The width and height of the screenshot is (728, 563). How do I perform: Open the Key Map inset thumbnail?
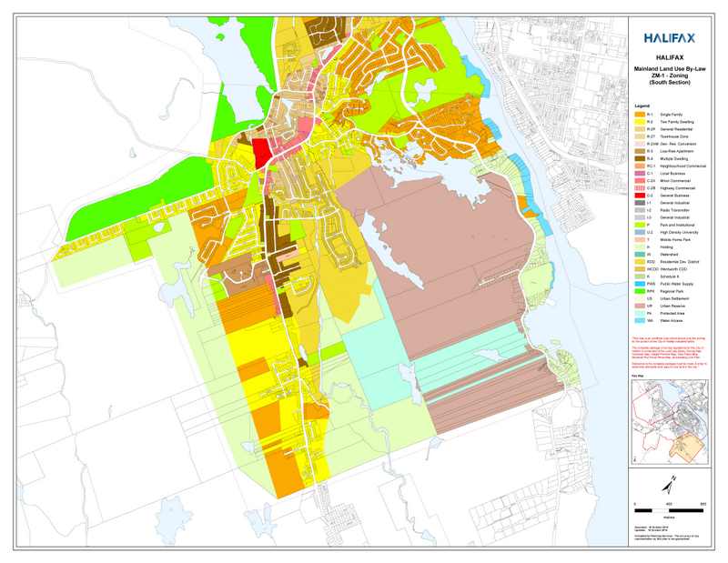pos(670,422)
